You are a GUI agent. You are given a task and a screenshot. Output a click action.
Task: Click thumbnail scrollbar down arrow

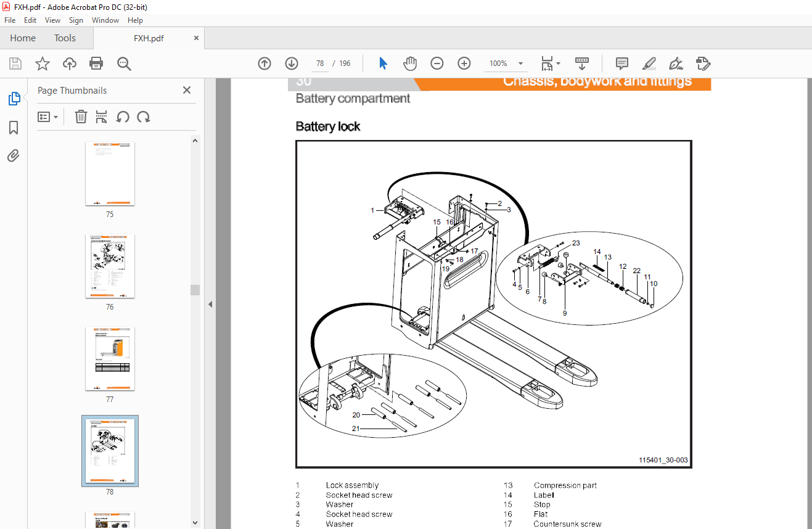point(195,523)
